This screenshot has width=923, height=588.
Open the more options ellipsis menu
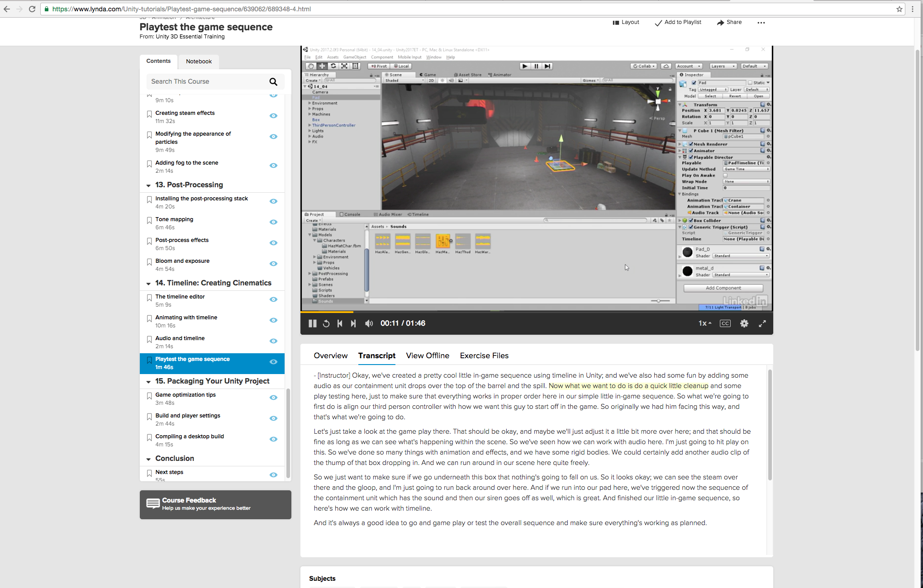[761, 23]
